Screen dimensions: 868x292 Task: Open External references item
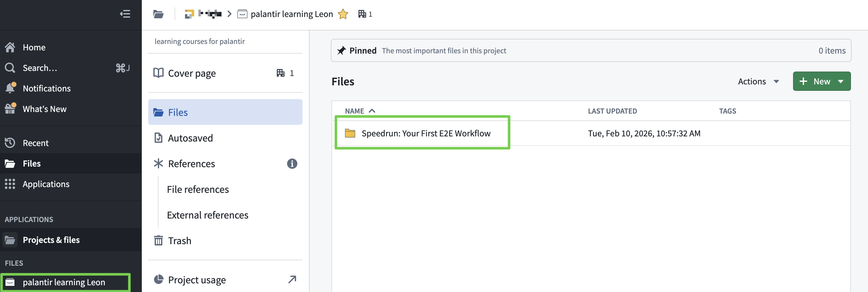[x=207, y=215]
